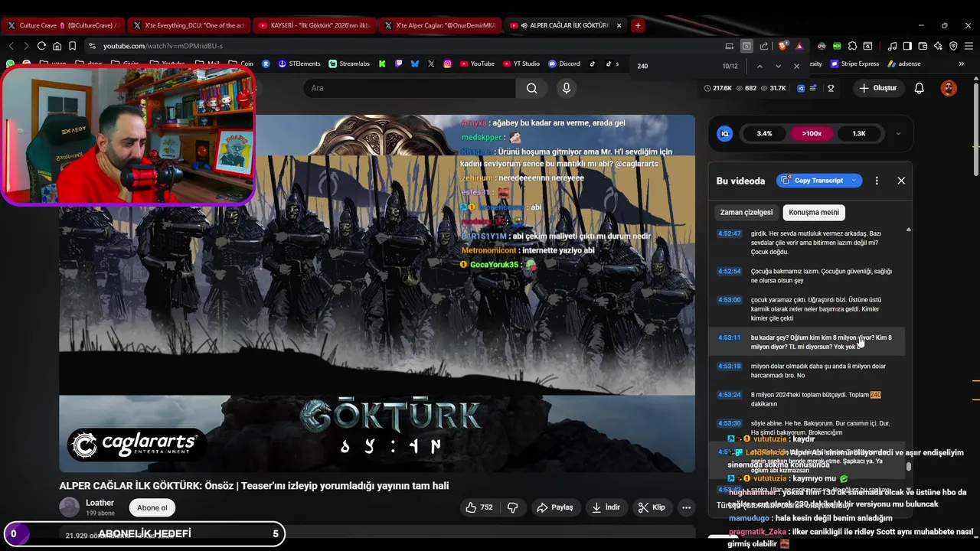
Task: Open the STElements bookmark
Action: (299, 64)
